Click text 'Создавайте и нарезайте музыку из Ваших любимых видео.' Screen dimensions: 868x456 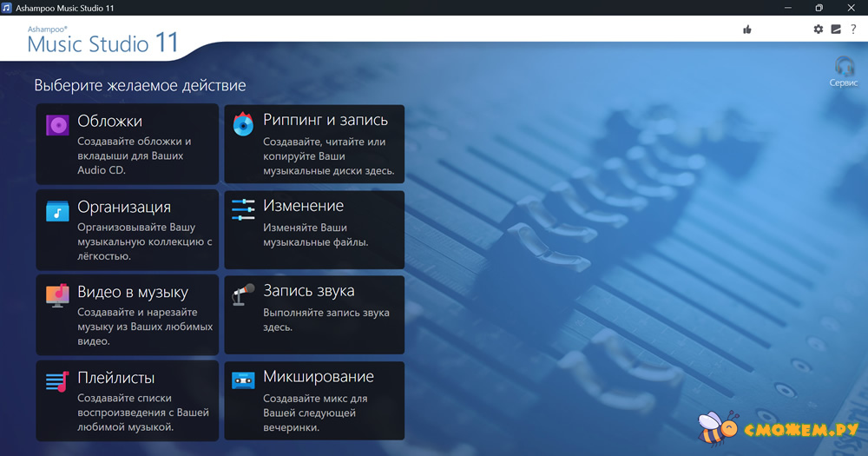pos(145,327)
